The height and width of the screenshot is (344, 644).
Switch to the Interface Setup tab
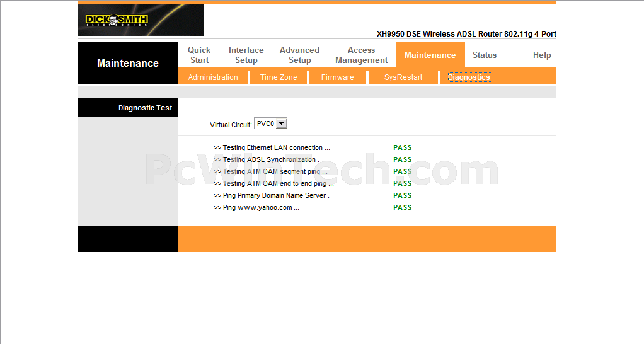click(246, 55)
